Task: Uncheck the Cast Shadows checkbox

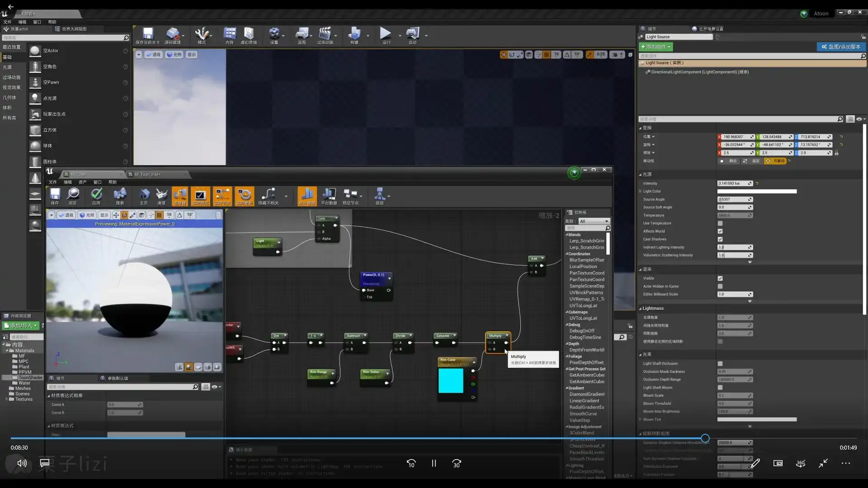Action: coord(721,239)
